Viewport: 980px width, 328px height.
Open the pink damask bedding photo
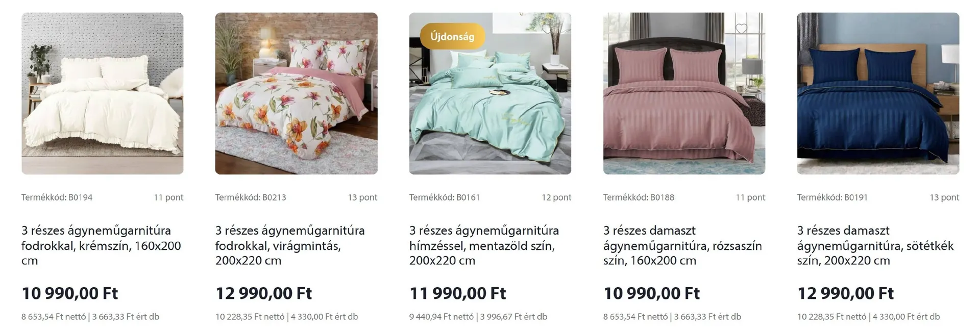pyautogui.click(x=684, y=93)
